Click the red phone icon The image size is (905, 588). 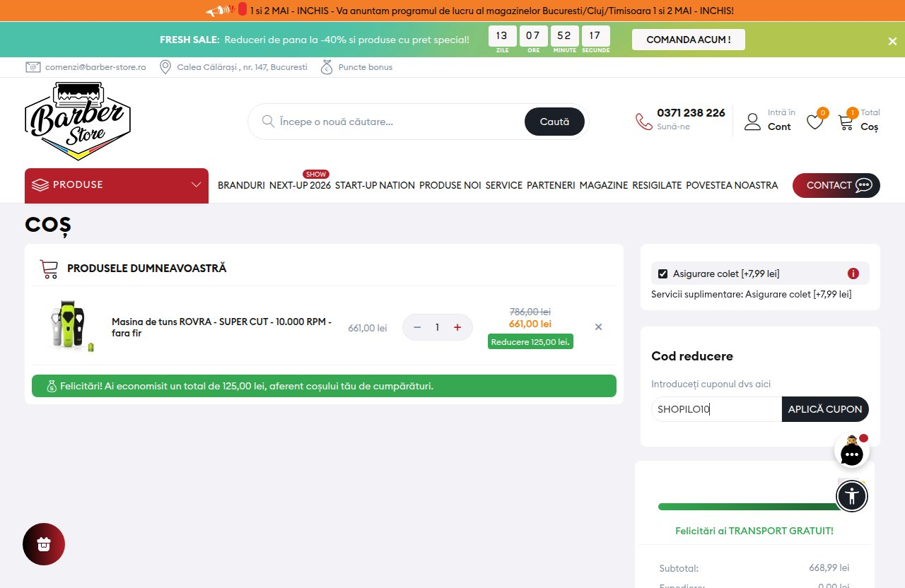coord(644,122)
